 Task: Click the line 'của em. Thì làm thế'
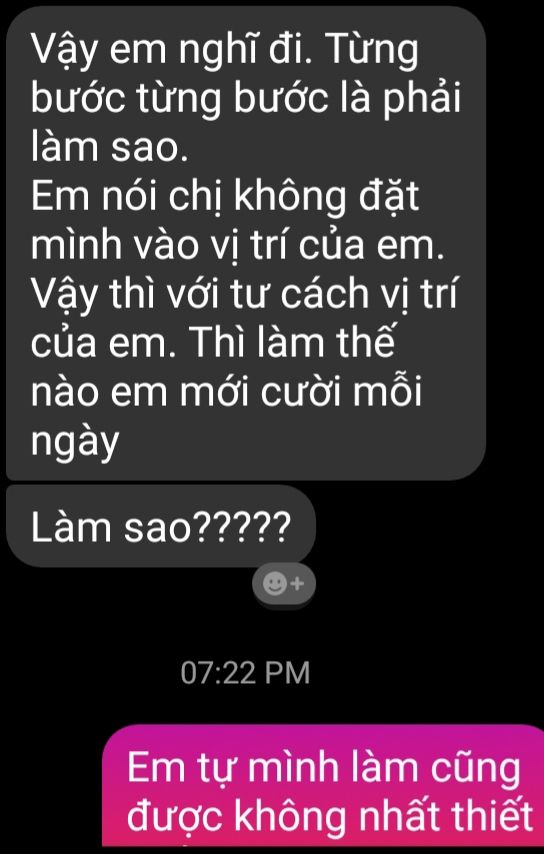point(212,341)
